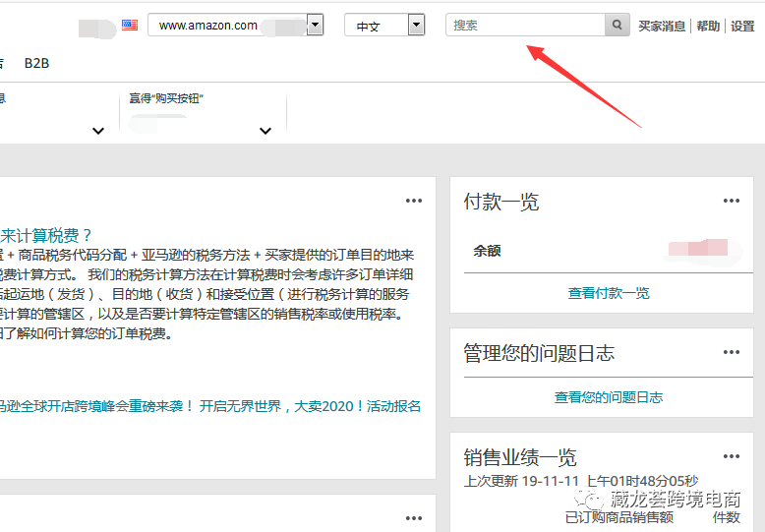The height and width of the screenshot is (532, 765).
Task: Open ellipsis menu on 销售业绩一览 card
Action: click(732, 456)
